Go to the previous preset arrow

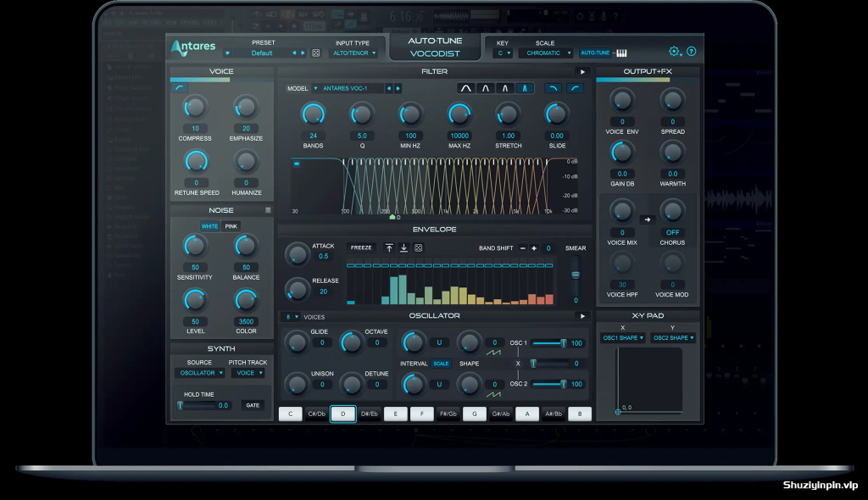pos(294,53)
